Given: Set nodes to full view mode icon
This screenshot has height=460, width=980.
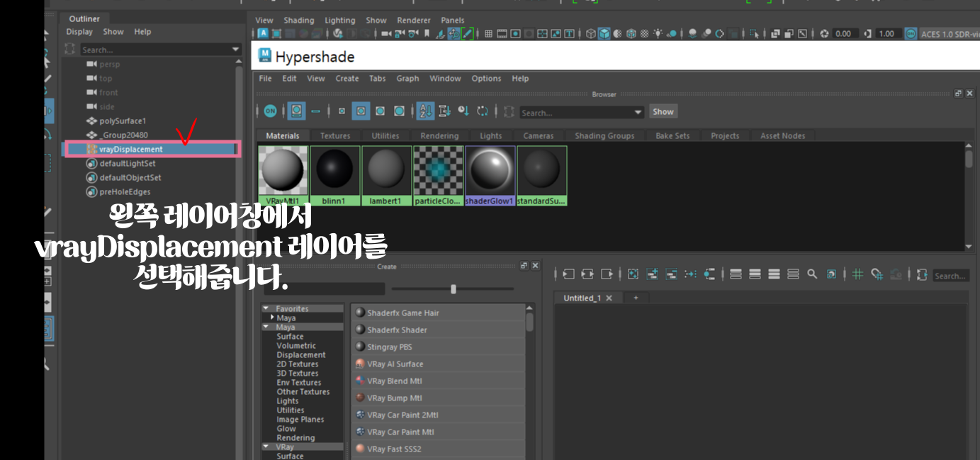Looking at the screenshot, I should coord(774,274).
